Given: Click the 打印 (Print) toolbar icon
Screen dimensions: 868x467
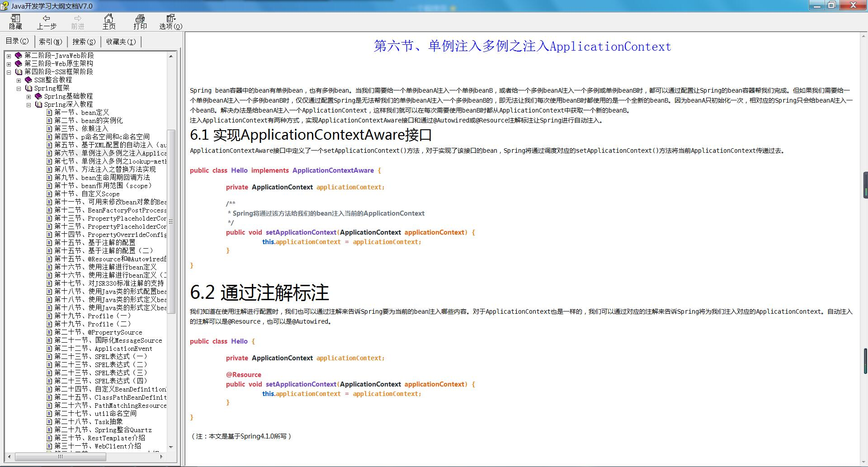Looking at the screenshot, I should coord(140,22).
